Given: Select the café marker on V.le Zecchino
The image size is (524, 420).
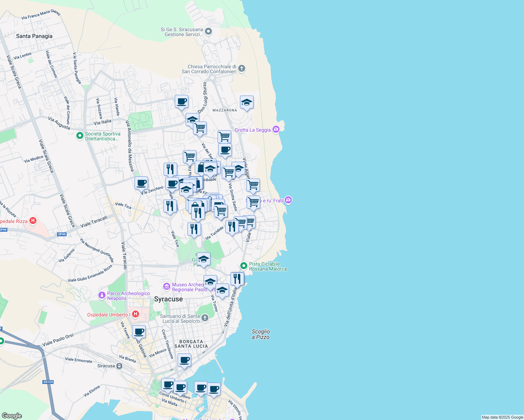Looking at the screenshot, I should [x=142, y=183].
